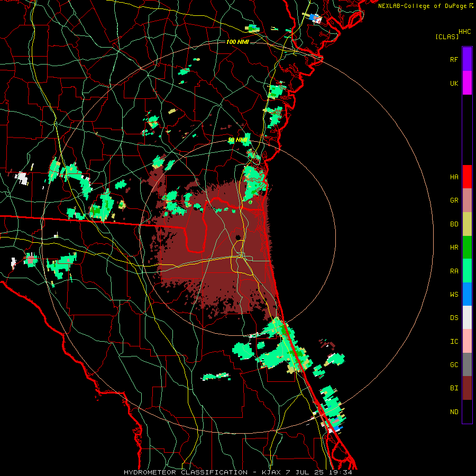Click the UK legend label
The height and width of the screenshot is (476, 476).
(454, 83)
